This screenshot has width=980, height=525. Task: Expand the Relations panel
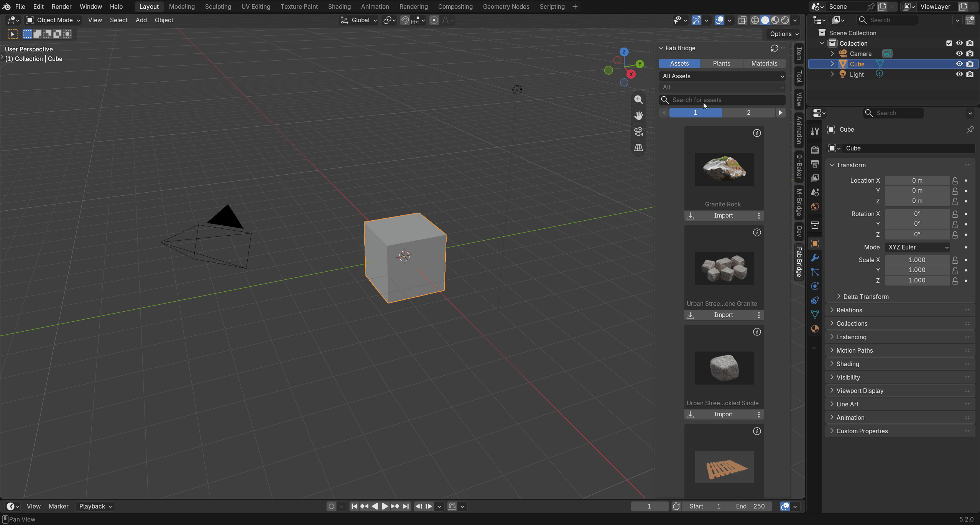900,310
